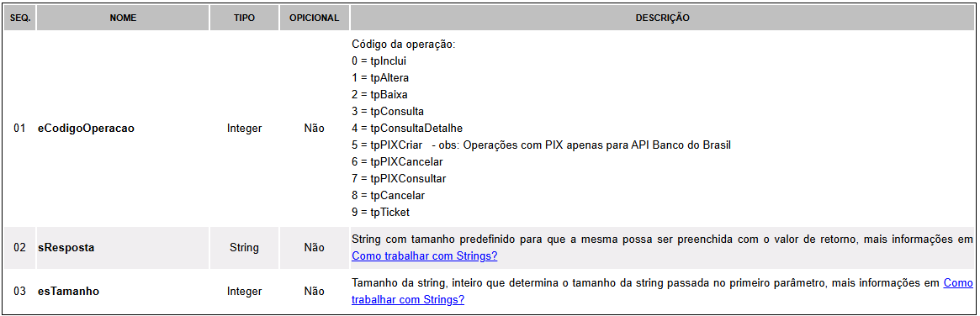Click the '3 = tpConsulta' line
This screenshot has width=980, height=316.
point(388,112)
